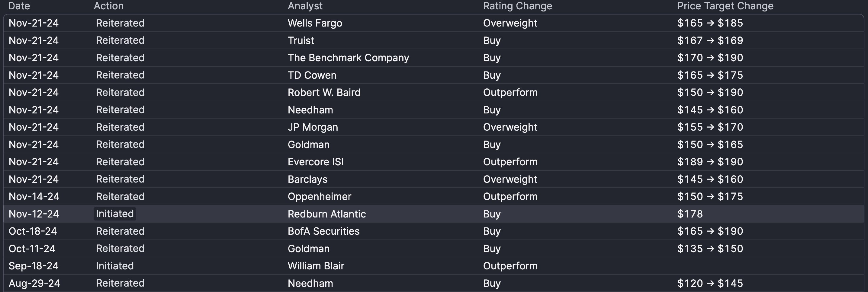Click the Aug-29-24 date cell

pos(34,284)
